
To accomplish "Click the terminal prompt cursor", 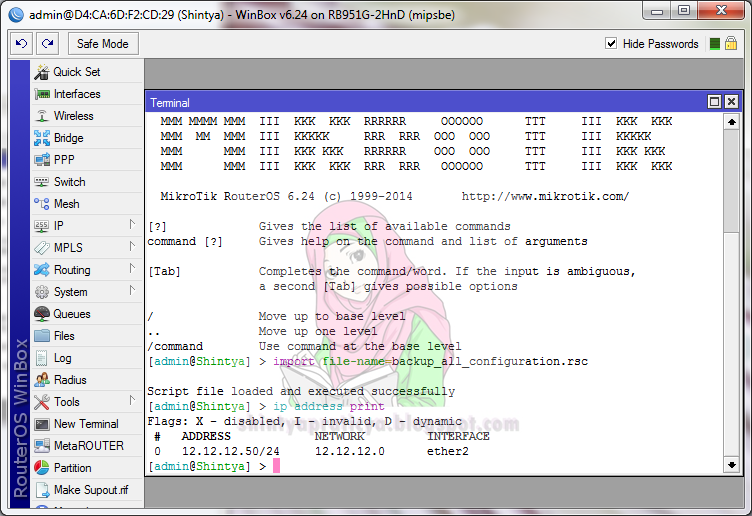I will point(276,466).
